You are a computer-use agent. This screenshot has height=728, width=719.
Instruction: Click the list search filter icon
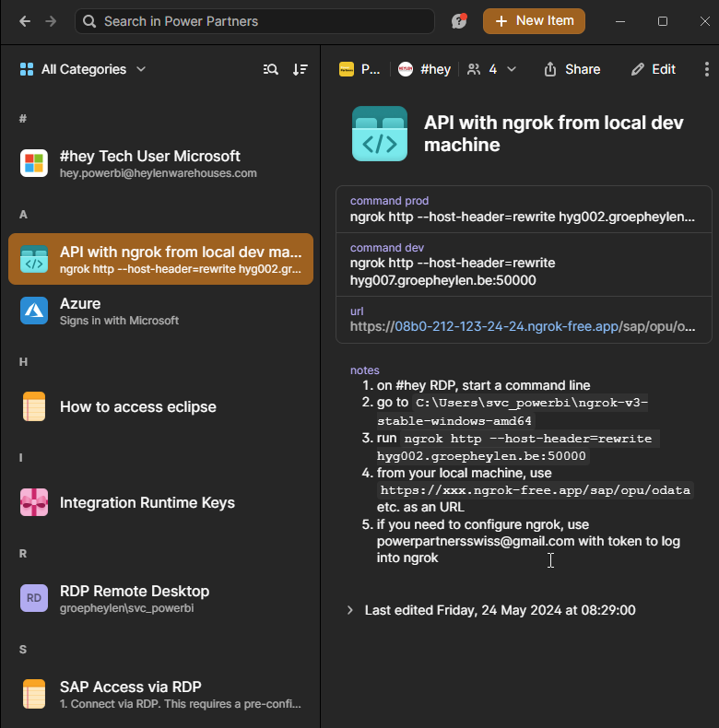[x=271, y=70]
